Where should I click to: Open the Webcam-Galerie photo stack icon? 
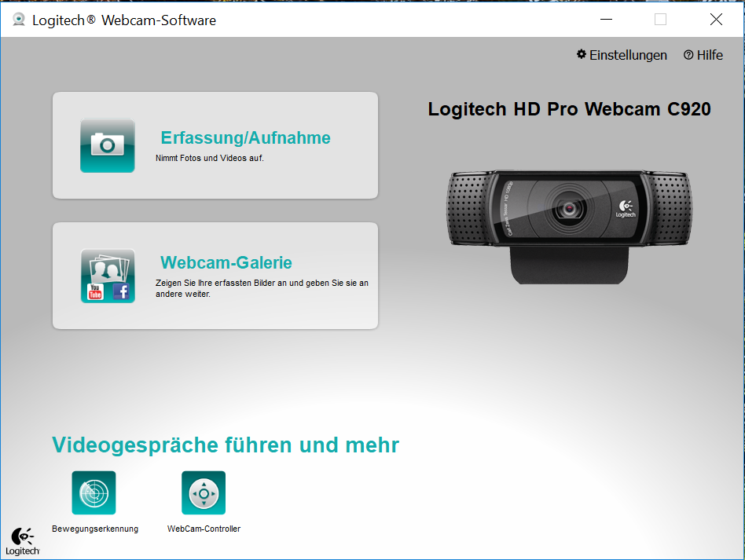(x=108, y=276)
